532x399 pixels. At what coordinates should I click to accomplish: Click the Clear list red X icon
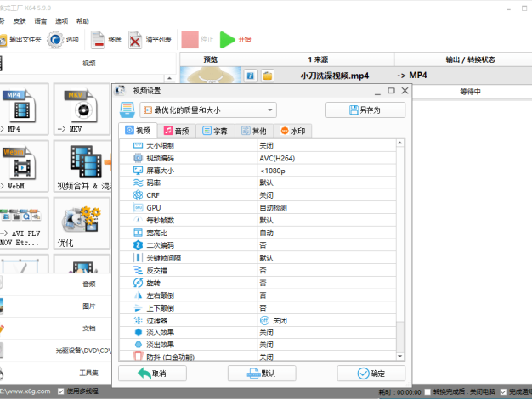click(135, 40)
